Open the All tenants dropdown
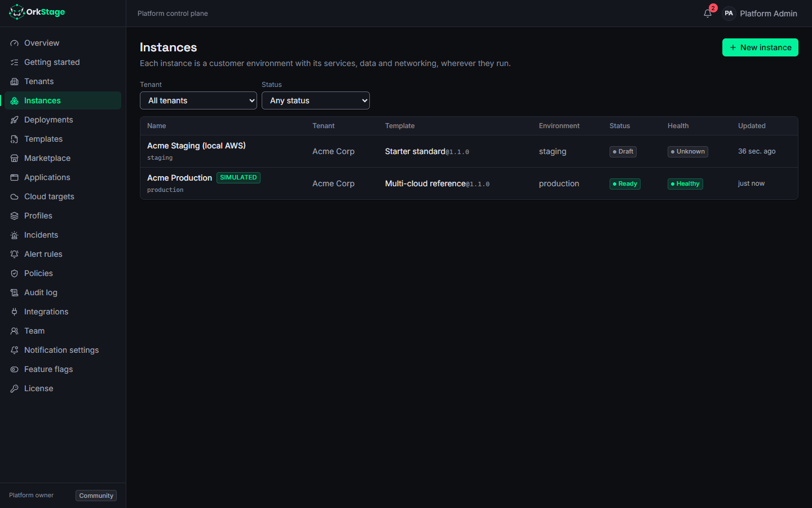Image resolution: width=812 pixels, height=508 pixels. pos(198,100)
